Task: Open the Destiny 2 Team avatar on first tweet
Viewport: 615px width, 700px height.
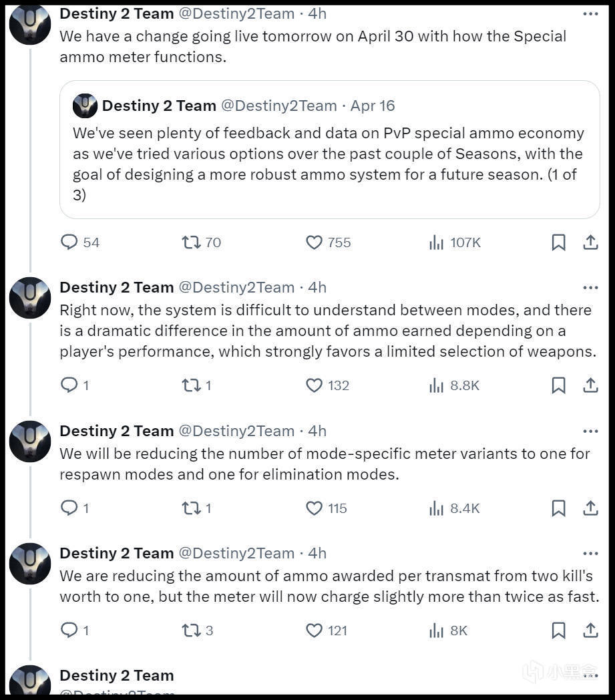Action: tap(30, 23)
